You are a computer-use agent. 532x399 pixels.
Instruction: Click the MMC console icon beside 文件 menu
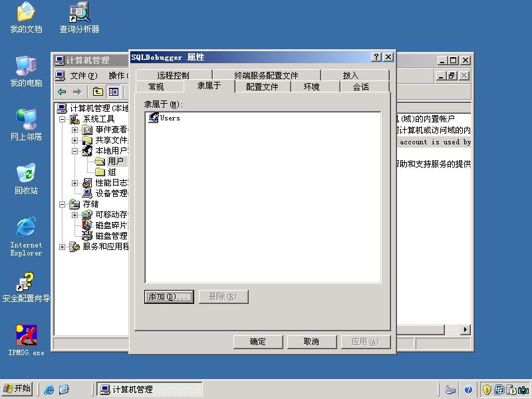[60, 76]
